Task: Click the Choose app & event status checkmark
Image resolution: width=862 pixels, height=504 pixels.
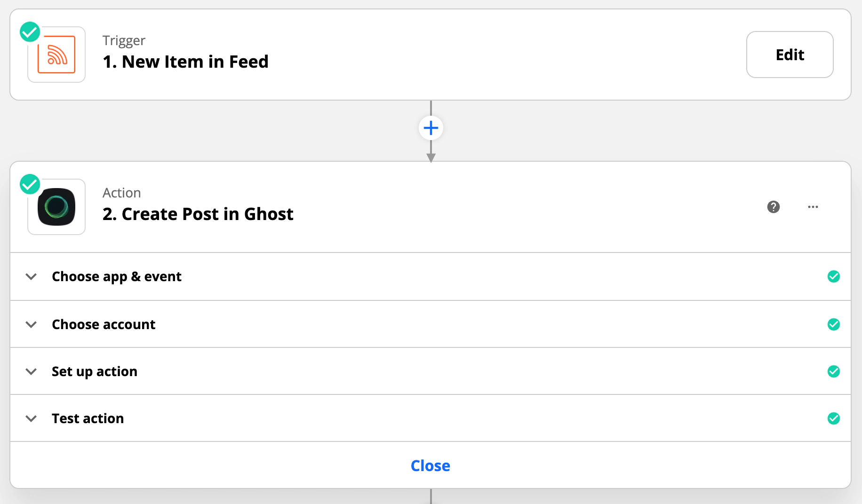Action: click(834, 276)
